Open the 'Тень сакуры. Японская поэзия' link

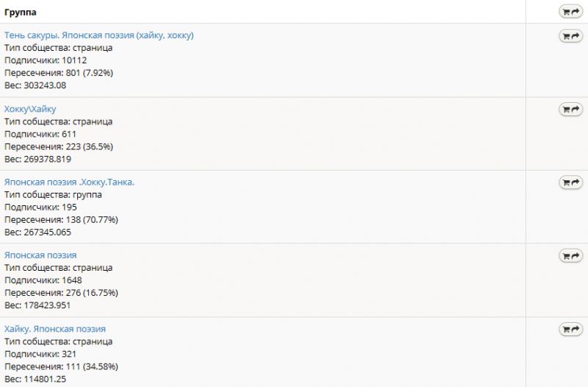click(99, 35)
